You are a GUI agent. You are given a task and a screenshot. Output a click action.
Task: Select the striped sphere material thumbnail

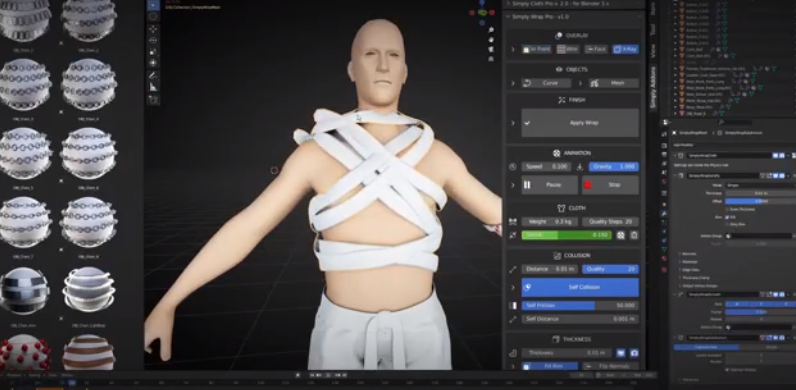coord(89,352)
